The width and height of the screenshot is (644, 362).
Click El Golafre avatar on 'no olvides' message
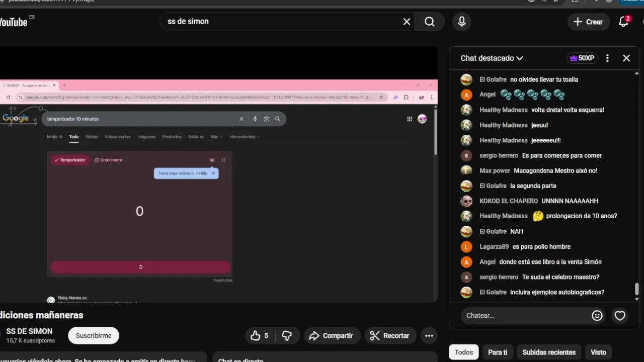[466, 79]
